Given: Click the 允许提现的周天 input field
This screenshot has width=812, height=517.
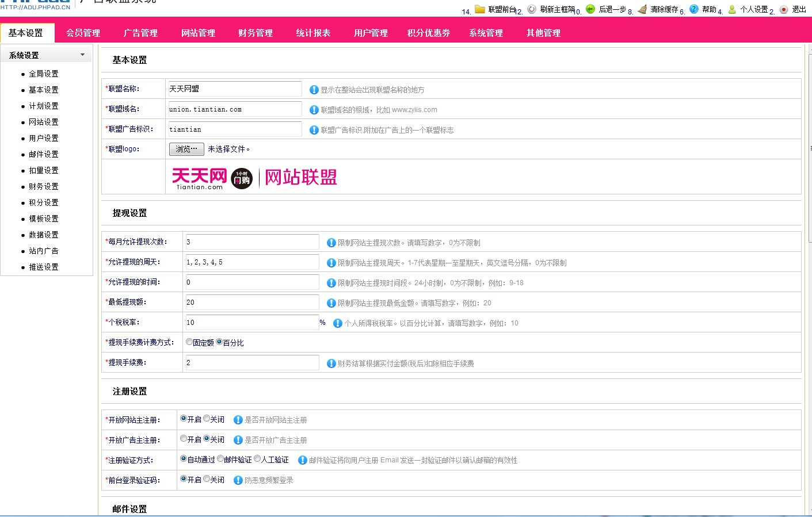Looking at the screenshot, I should tap(252, 262).
